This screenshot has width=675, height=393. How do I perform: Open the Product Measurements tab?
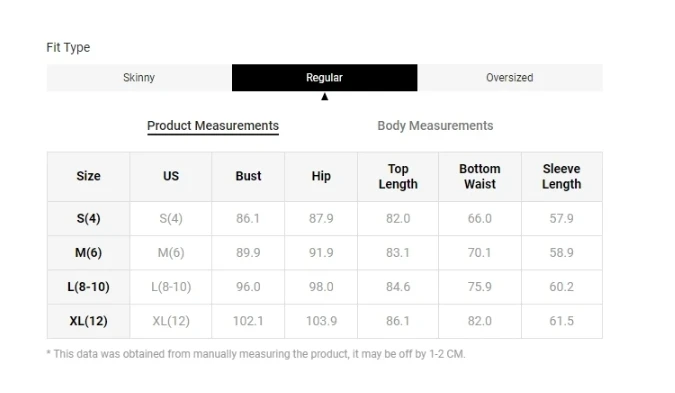pyautogui.click(x=213, y=126)
